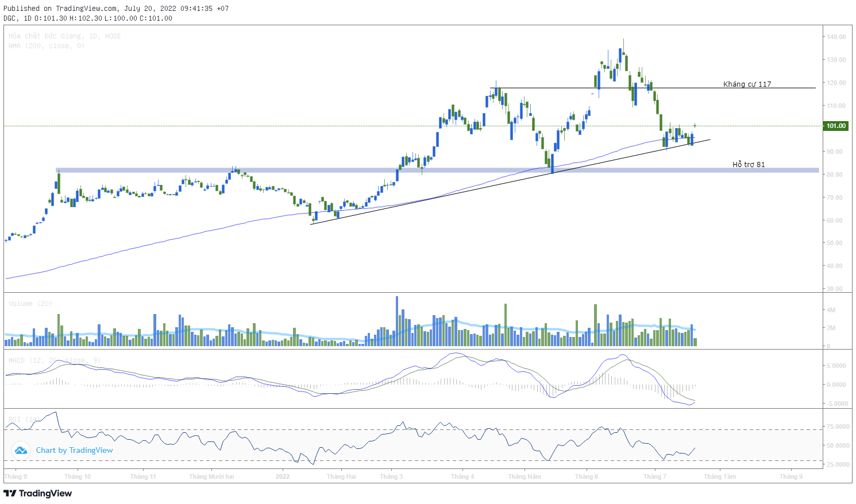The image size is (856, 504).
Task: Click 30.00 on the price axis
Action: pyautogui.click(x=835, y=289)
